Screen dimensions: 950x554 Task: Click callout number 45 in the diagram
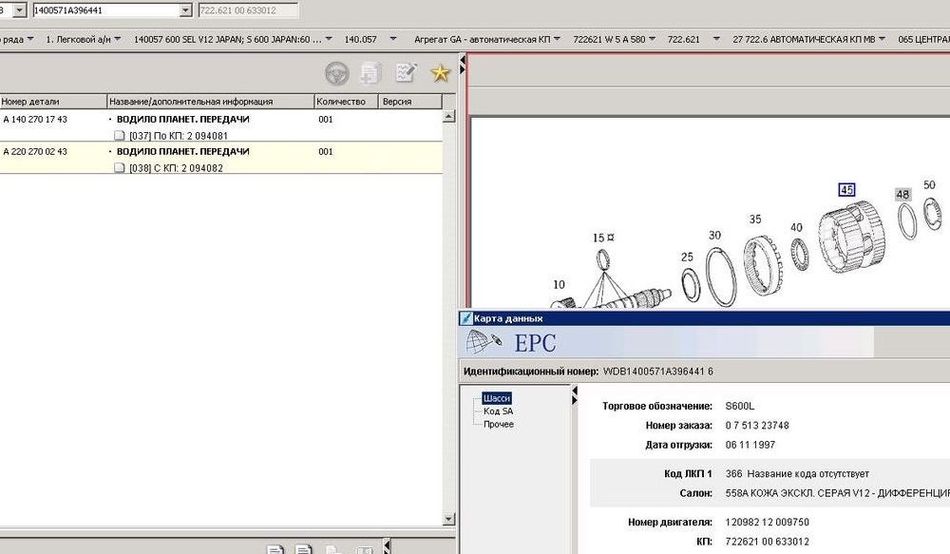[847, 190]
